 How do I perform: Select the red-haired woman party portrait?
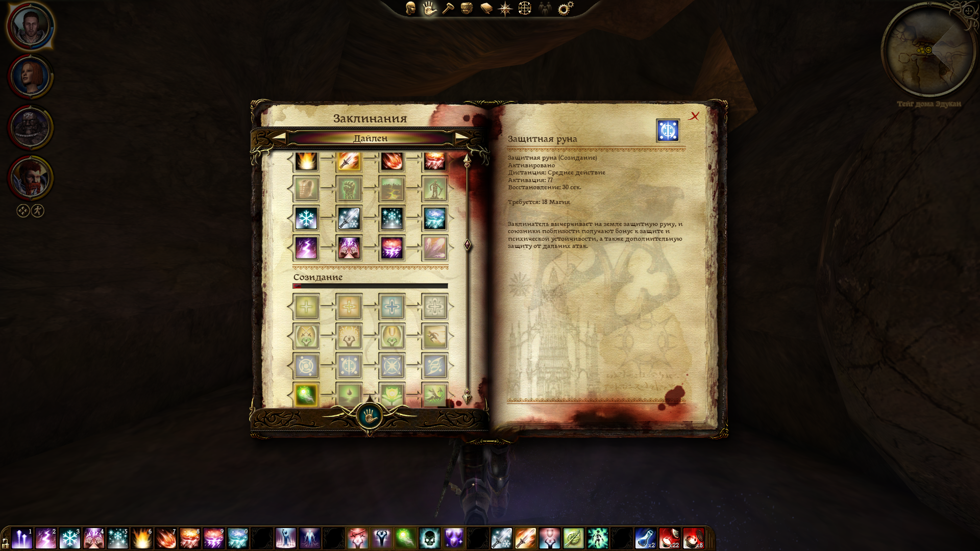coord(30,77)
